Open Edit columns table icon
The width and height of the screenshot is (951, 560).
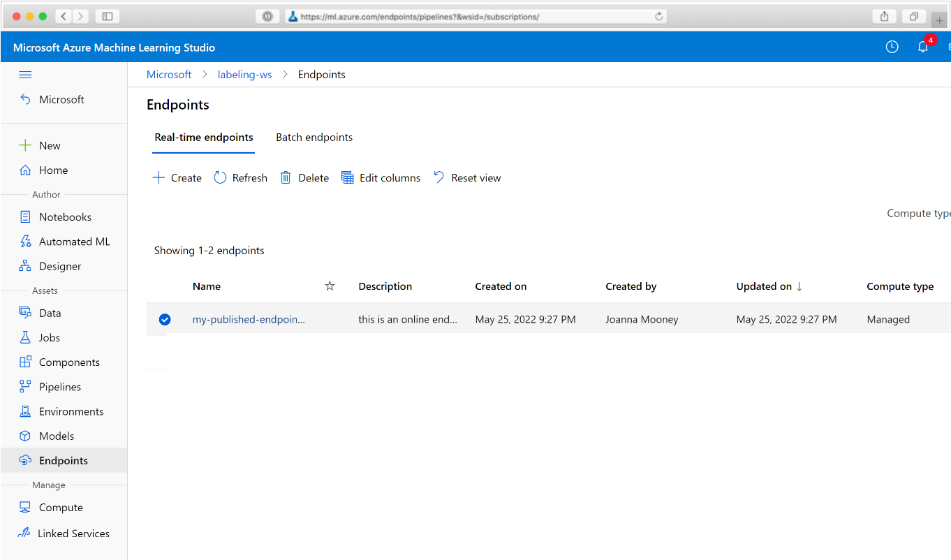tap(347, 178)
